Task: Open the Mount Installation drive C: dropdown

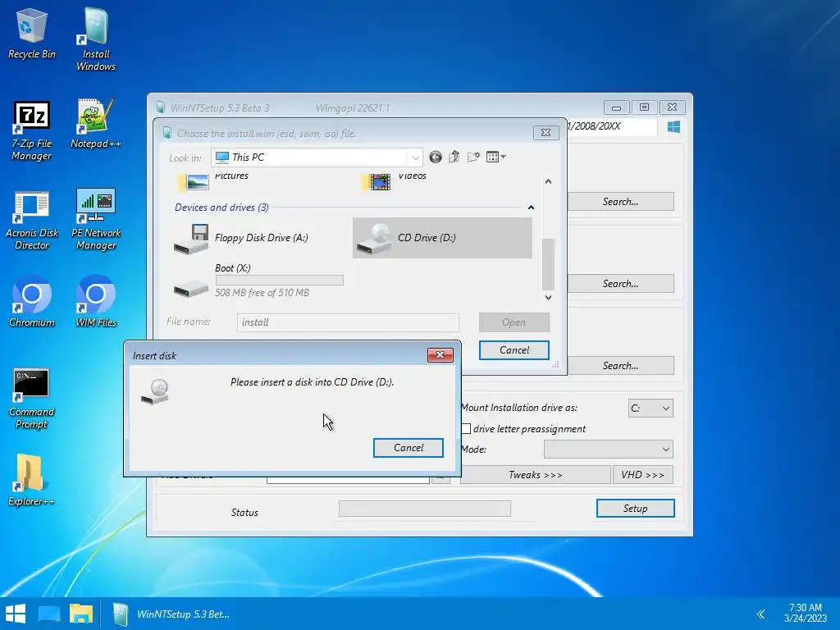Action: 651,409
